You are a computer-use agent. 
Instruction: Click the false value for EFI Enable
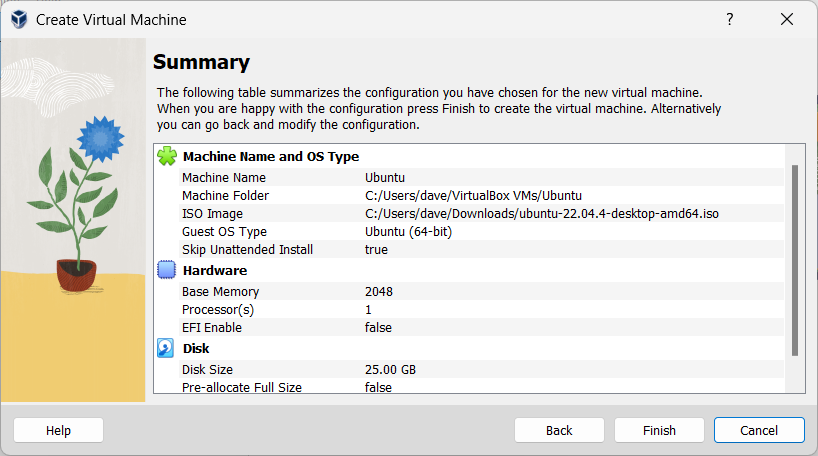(378, 328)
